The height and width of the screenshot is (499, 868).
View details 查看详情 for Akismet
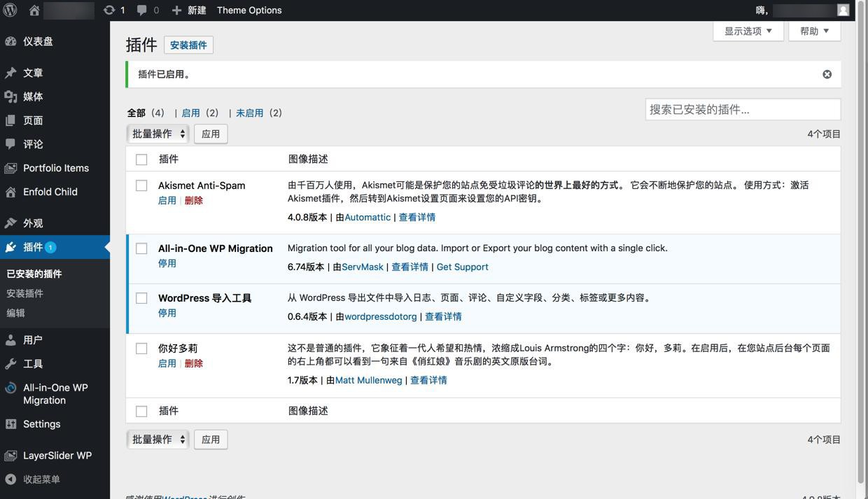pos(417,217)
